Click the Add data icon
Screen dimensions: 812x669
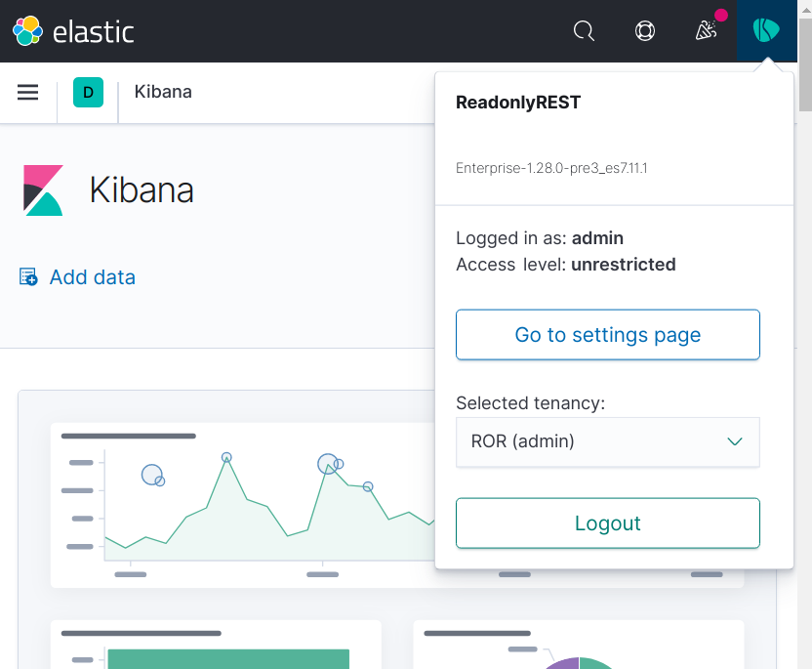(28, 276)
